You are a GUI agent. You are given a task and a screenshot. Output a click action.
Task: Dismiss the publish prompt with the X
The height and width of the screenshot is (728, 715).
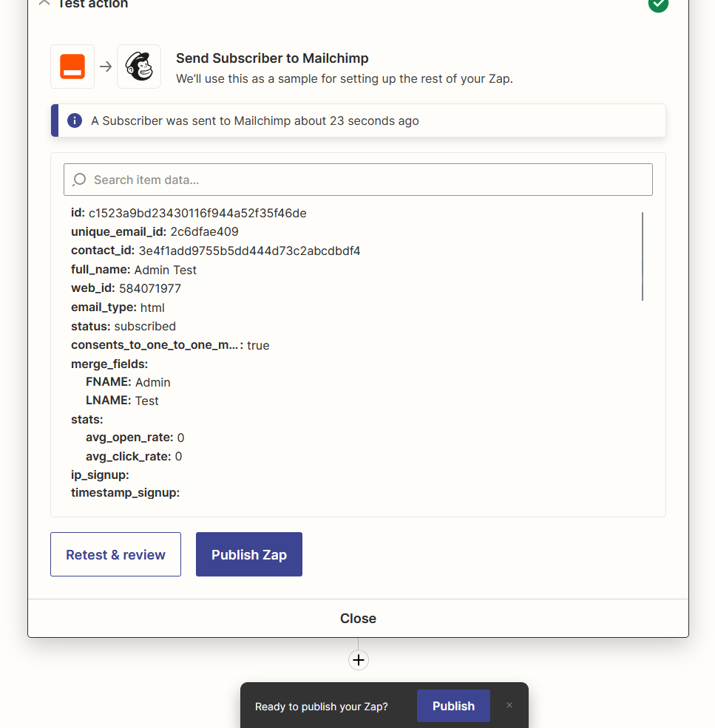tap(509, 705)
